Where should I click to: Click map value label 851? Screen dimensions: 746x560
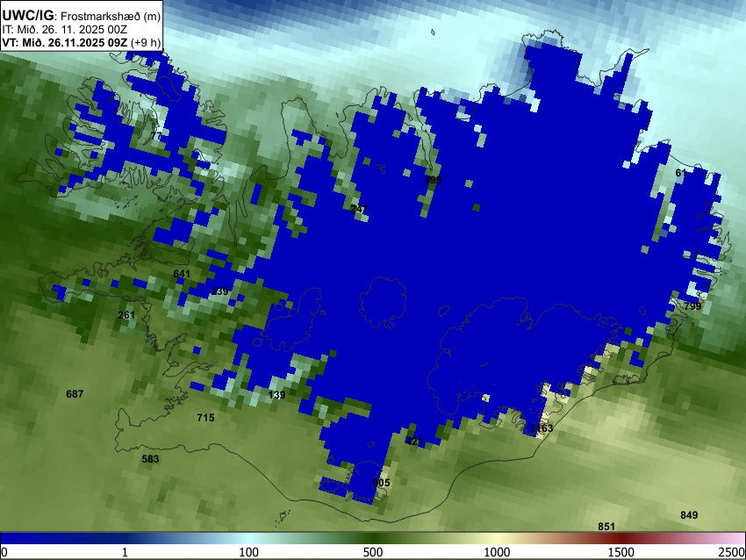pyautogui.click(x=606, y=527)
